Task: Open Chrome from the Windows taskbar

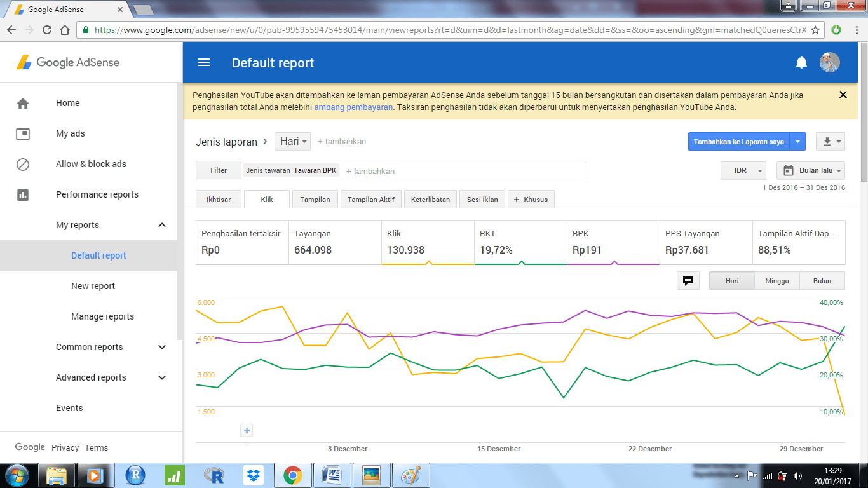Action: click(293, 475)
